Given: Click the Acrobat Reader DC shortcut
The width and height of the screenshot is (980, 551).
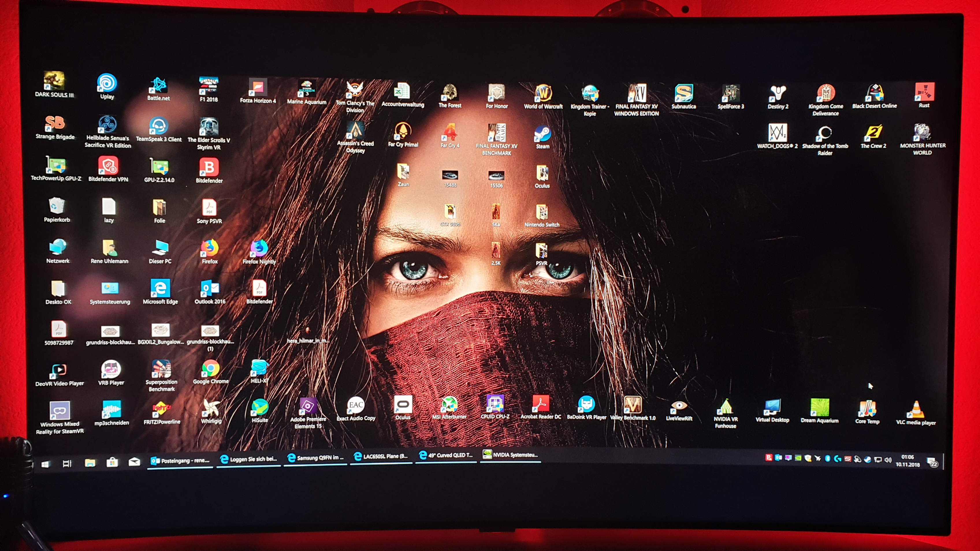Looking at the screenshot, I should pyautogui.click(x=541, y=407).
